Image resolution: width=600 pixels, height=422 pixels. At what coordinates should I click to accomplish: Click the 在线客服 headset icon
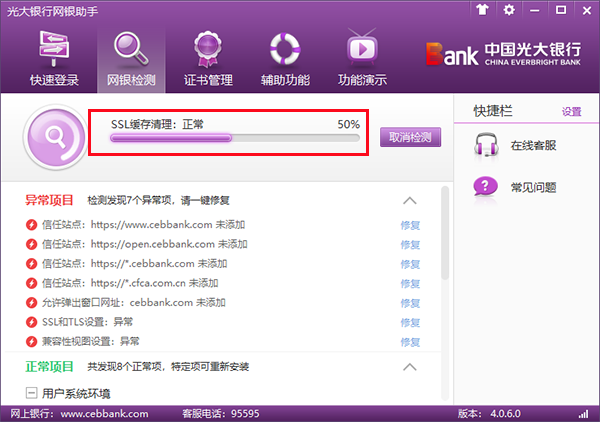coord(486,145)
